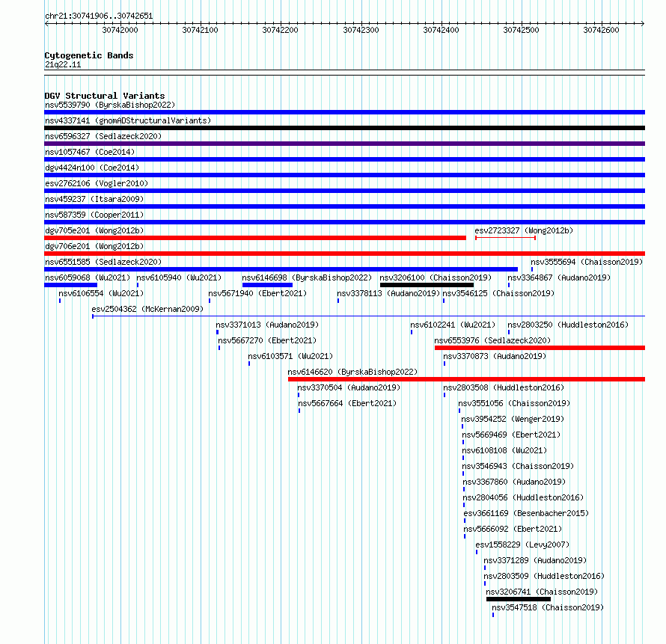Viewport: 666px width, 644px height.
Task: Click the nsv6146698 (ByrskaBishop2022) label
Action: pos(307,277)
